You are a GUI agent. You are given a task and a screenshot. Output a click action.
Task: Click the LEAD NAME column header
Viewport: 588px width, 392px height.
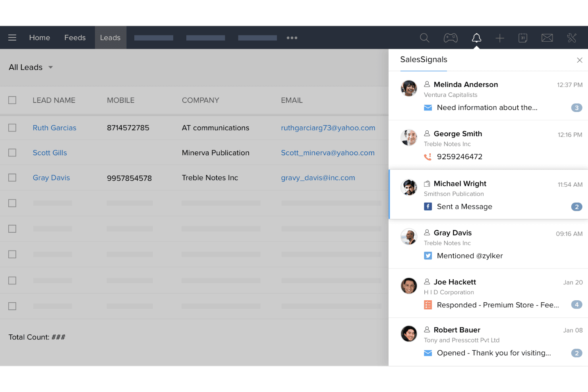click(54, 100)
